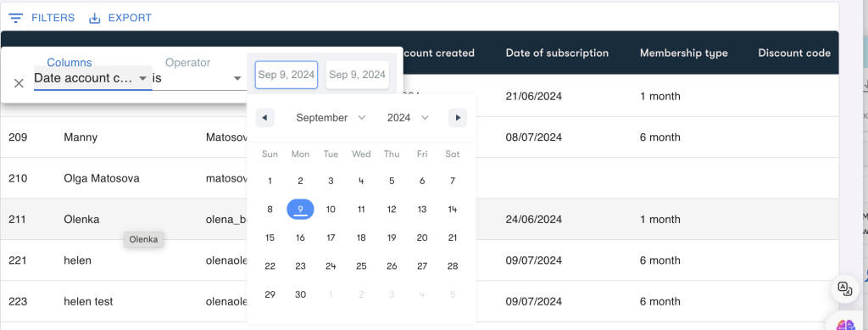
Task: Open the Filters panel icon
Action: 16,19
